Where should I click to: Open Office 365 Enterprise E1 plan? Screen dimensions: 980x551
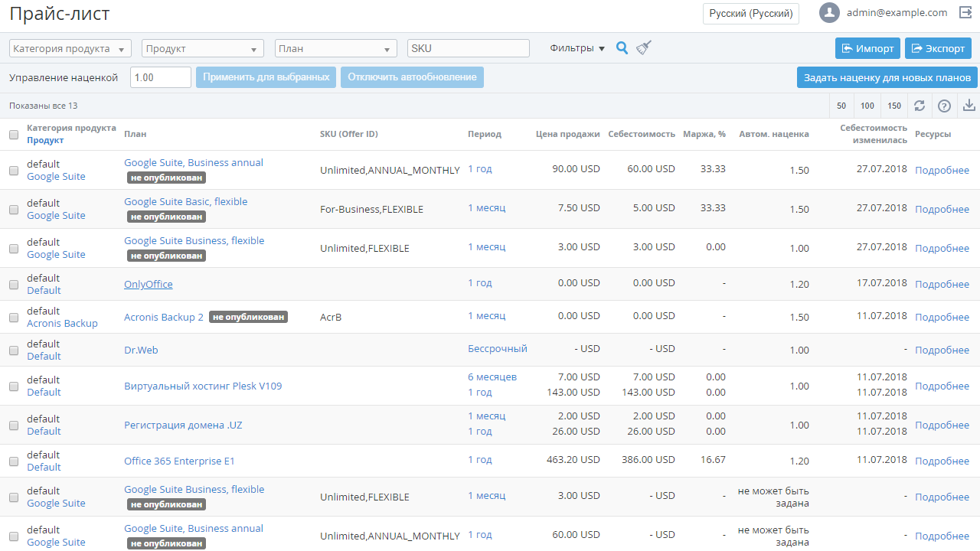[179, 461]
